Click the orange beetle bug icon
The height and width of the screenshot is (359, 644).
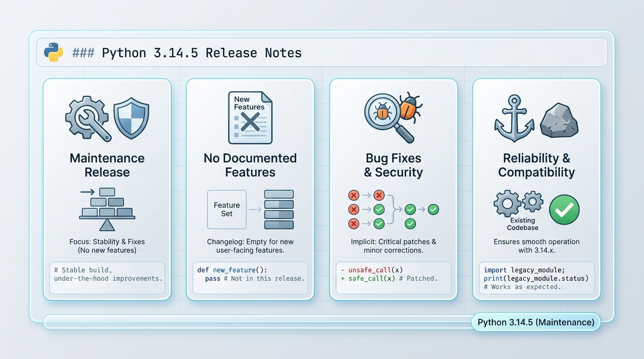pos(411,108)
